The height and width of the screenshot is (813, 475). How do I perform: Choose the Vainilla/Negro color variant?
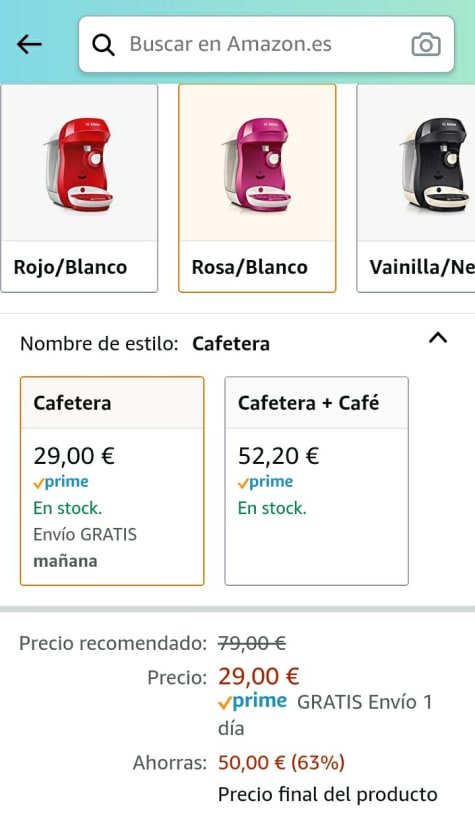(416, 188)
